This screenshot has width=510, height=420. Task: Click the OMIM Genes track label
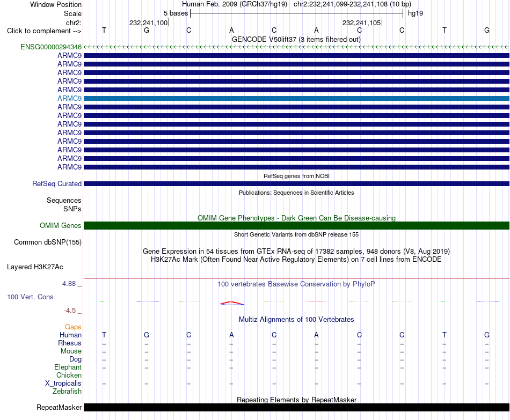(x=61, y=226)
